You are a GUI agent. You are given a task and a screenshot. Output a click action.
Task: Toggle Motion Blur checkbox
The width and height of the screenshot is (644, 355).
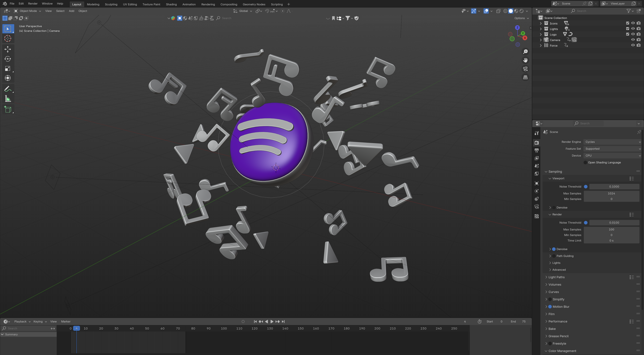550,307
